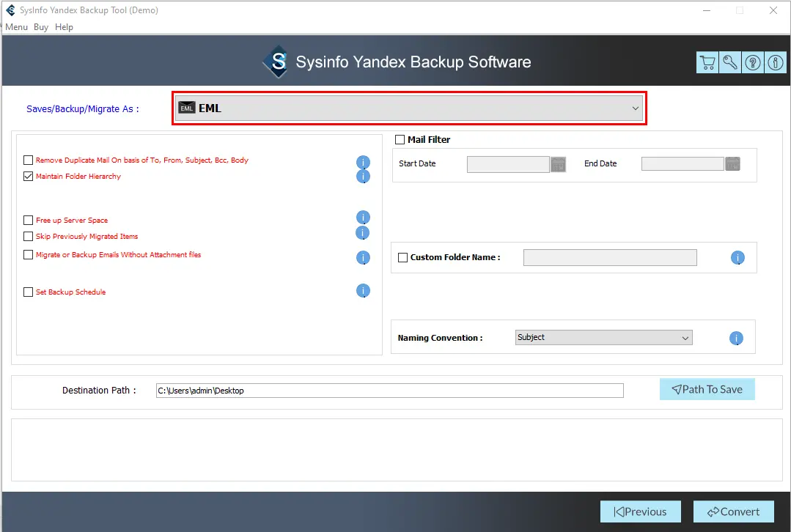The height and width of the screenshot is (532, 791).
Task: Open the key activation icon
Action: [730, 62]
